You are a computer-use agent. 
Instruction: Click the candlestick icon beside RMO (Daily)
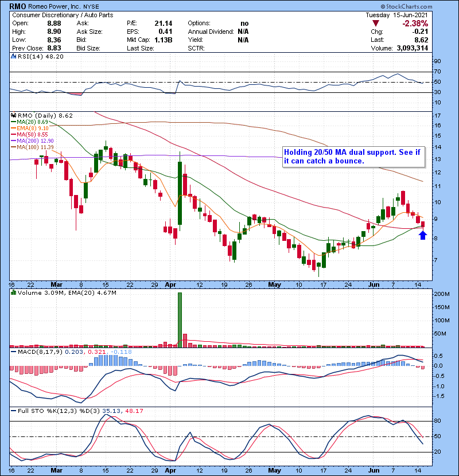13,115
